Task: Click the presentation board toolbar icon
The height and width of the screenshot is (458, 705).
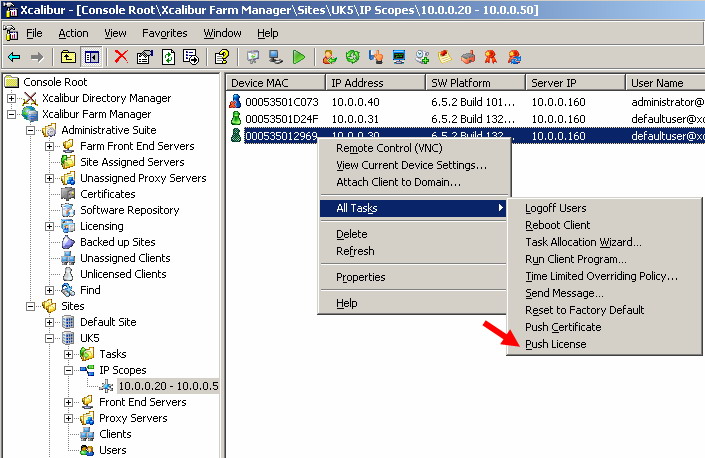Action: coord(253,57)
